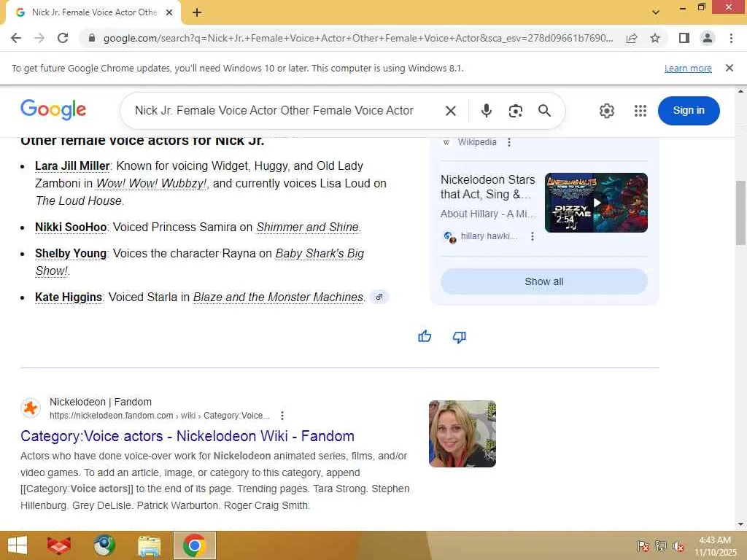This screenshot has height=560, width=747.
Task: Open the Chrome profile avatar
Action: pos(708,38)
